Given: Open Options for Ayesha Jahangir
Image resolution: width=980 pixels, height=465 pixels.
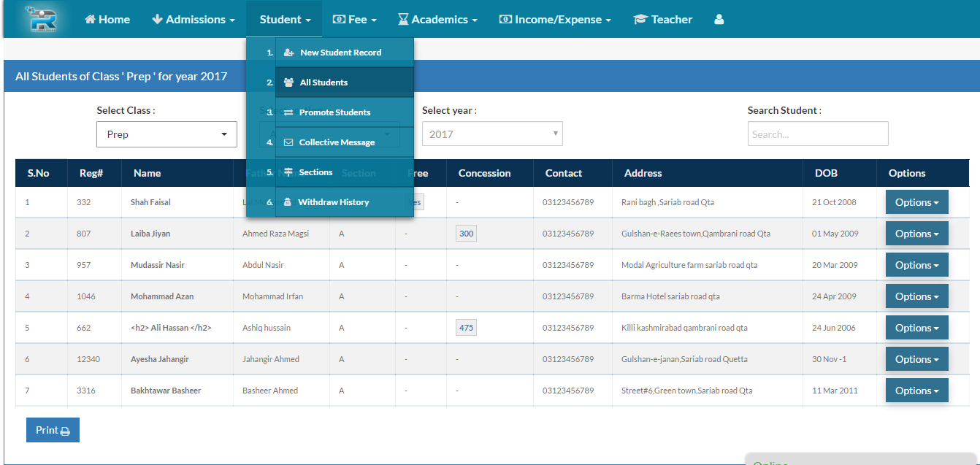Looking at the screenshot, I should 917,359.
